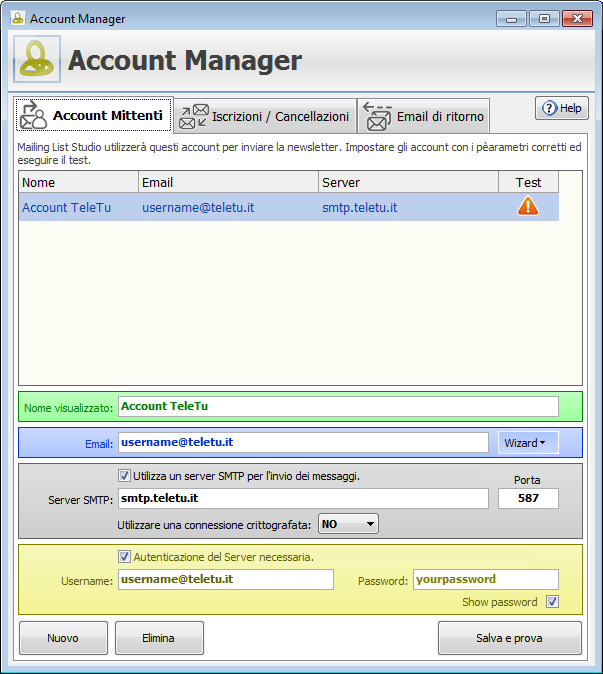Click the Nuovo button
Viewport: 603px width, 674px height.
(x=63, y=637)
